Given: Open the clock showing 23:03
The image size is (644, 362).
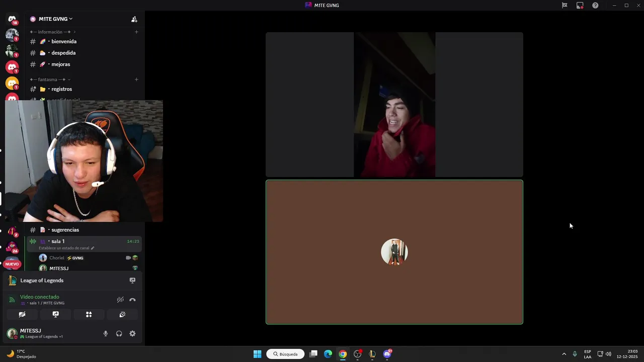Looking at the screenshot, I should click(627, 354).
